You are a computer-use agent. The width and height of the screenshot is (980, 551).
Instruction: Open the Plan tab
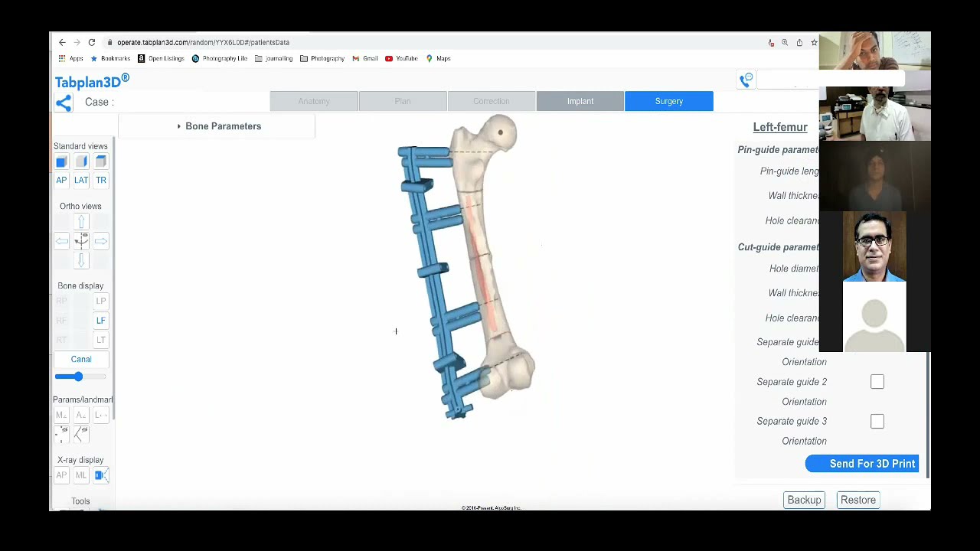(403, 101)
